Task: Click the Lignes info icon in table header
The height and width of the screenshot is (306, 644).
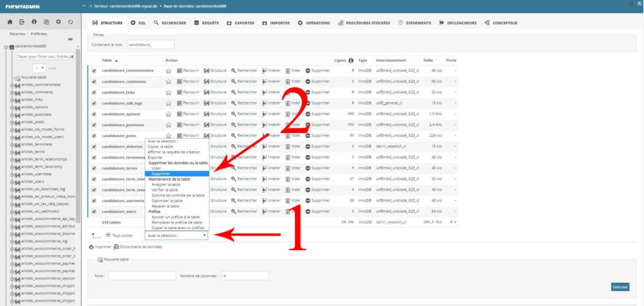Action: click(351, 60)
